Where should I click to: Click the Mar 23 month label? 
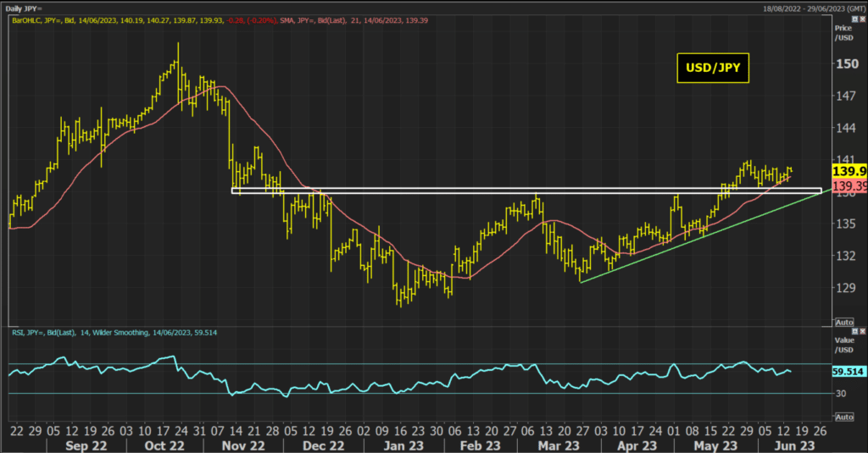[559, 446]
